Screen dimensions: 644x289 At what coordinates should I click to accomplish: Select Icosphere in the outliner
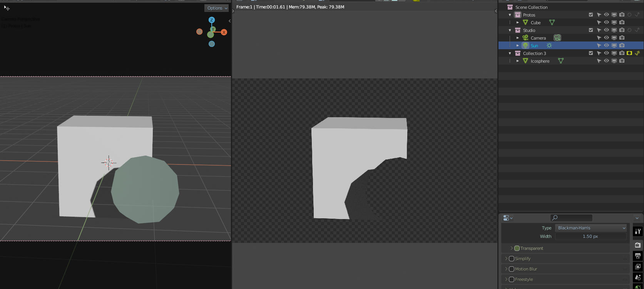(x=540, y=61)
